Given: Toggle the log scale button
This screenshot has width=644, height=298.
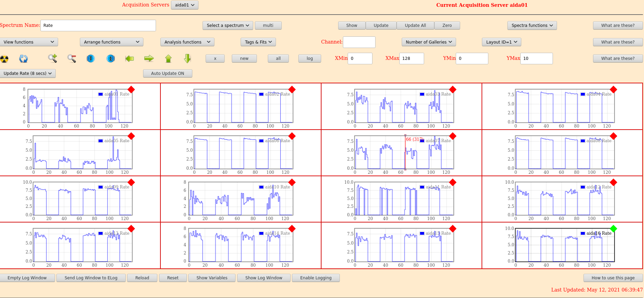Looking at the screenshot, I should click(x=310, y=59).
